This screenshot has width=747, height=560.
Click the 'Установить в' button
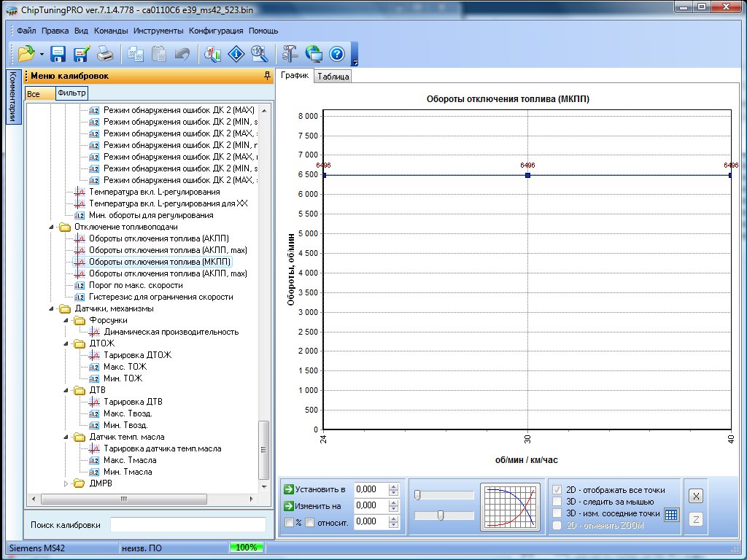pyautogui.click(x=315, y=489)
